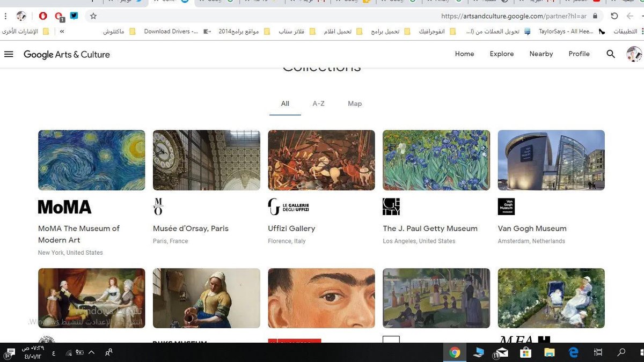Open the Musée d'Orsay, Paris link
Screen dimensions: 644x362
pyautogui.click(x=191, y=228)
